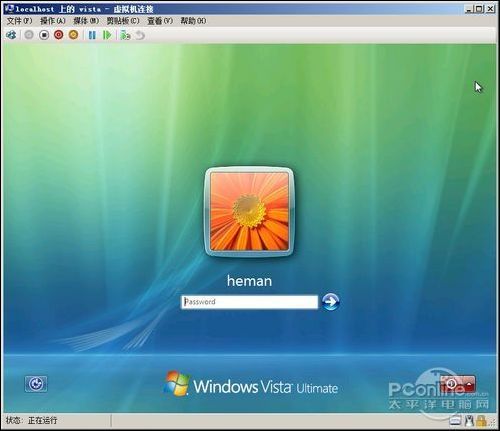Open the 查看(V) menu
This screenshot has height=431, width=500.
click(x=160, y=21)
